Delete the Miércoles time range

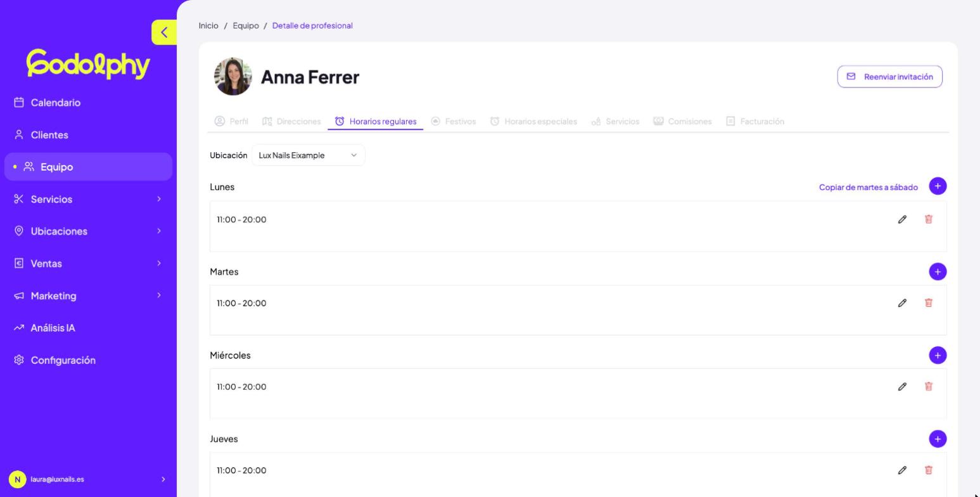coord(929,387)
